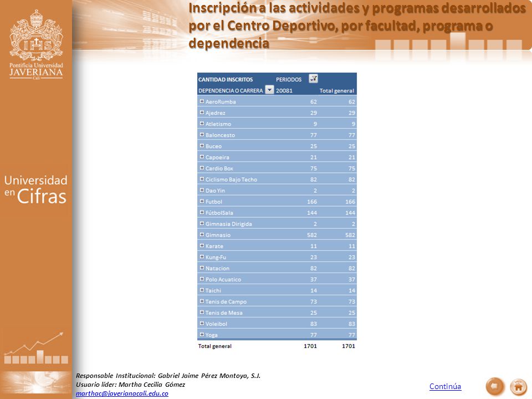Screen dimensions: 532x399
Task: Expand the Natacion row
Action: [202, 268]
